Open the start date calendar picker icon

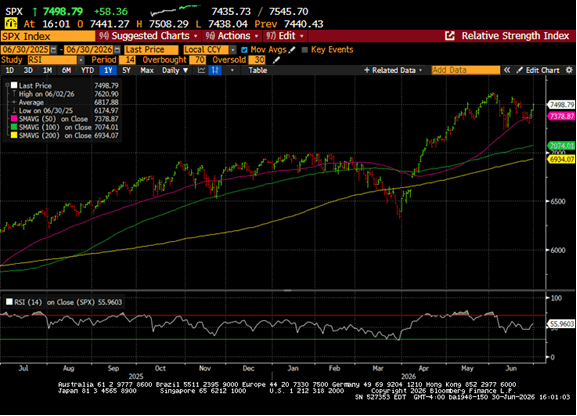[54, 49]
